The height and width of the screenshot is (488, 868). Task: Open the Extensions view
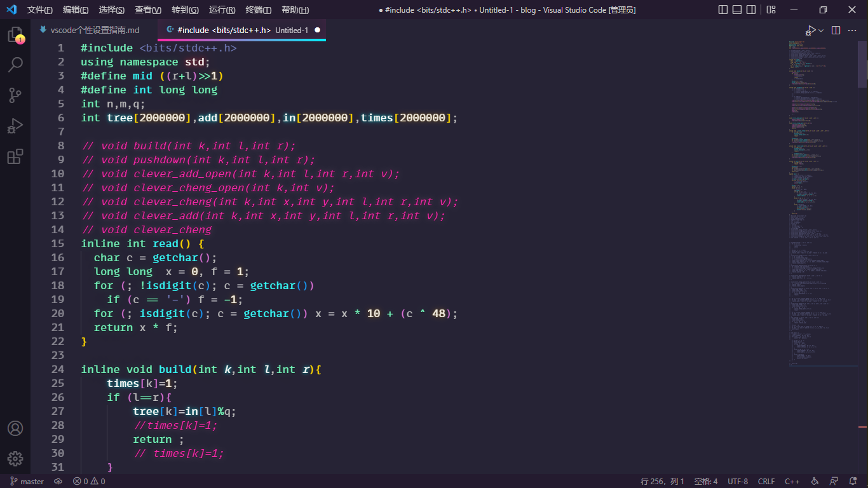15,156
